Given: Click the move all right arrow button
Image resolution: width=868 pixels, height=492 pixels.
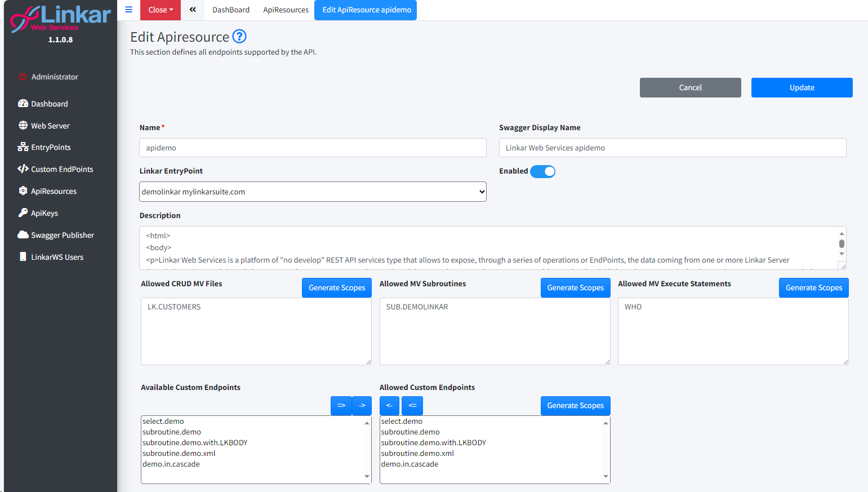Looking at the screenshot, I should point(341,405).
